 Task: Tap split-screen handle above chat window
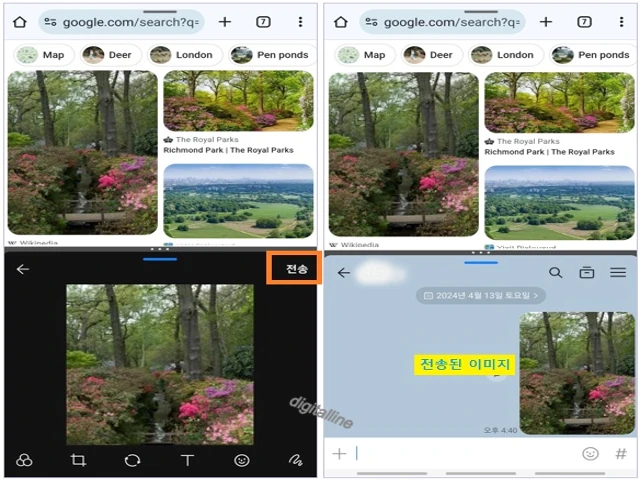[x=480, y=253]
